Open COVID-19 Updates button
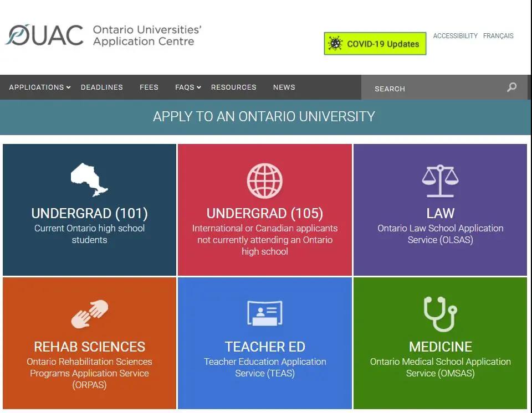 (x=375, y=43)
